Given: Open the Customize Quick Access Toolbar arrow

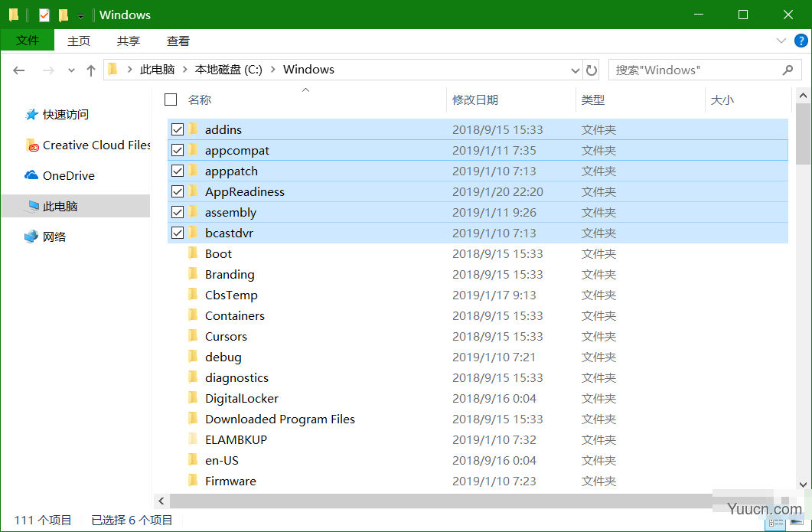Looking at the screenshot, I should [80, 16].
